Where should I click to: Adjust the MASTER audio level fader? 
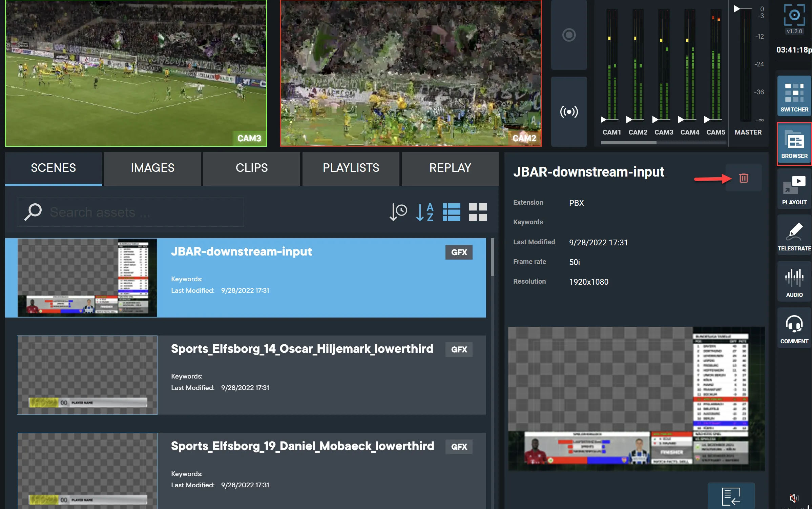click(737, 8)
